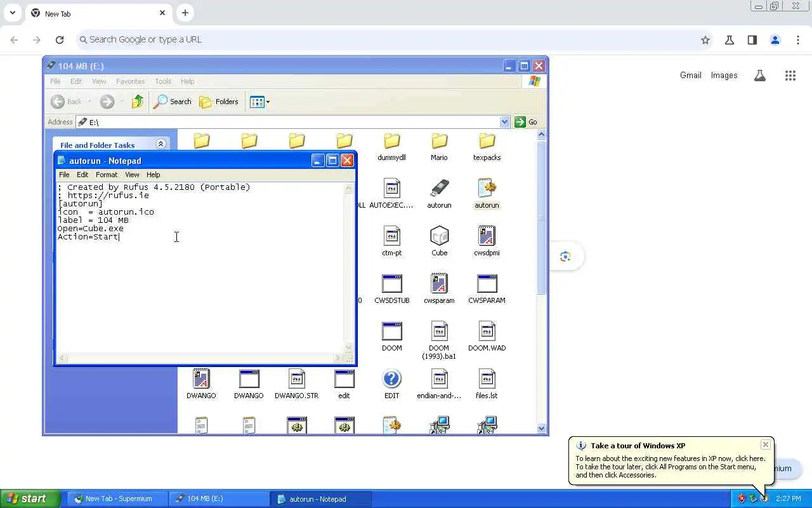Click the Explorer Up folder toolbar button

[x=138, y=102]
